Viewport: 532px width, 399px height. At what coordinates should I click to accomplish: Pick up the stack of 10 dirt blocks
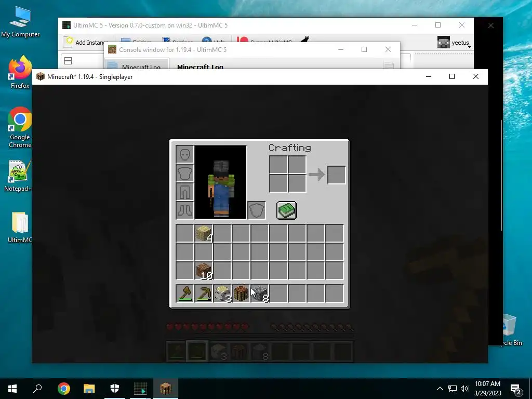coord(204,270)
